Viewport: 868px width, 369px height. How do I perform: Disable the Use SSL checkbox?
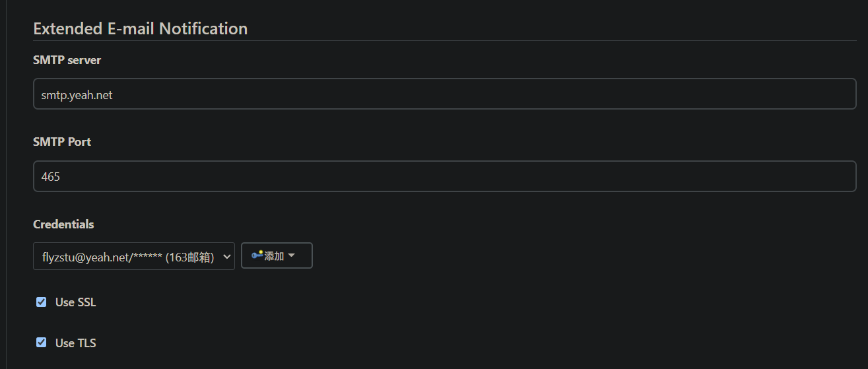(42, 302)
